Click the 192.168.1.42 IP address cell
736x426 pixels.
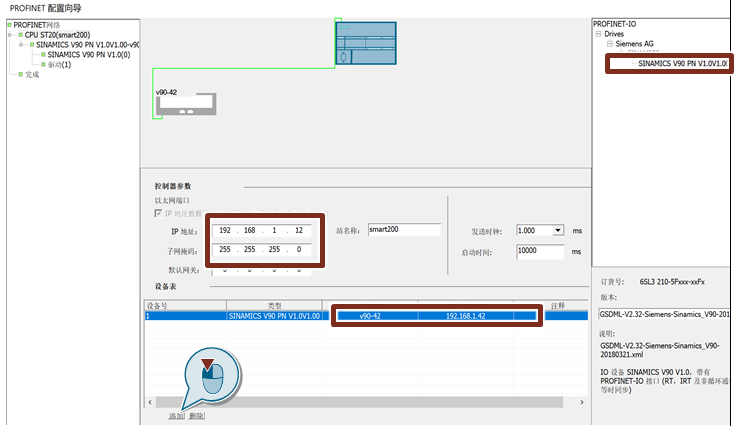pyautogui.click(x=465, y=316)
